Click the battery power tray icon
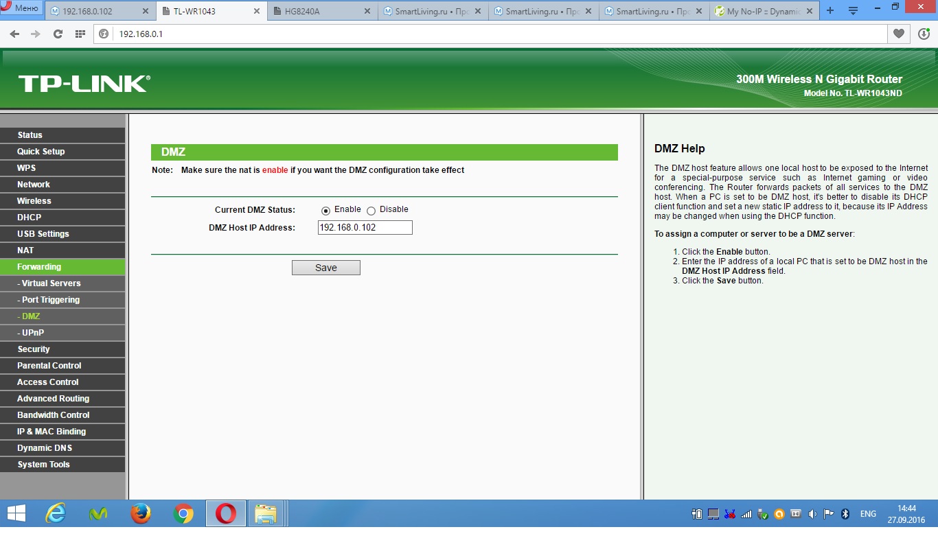 pyautogui.click(x=697, y=513)
